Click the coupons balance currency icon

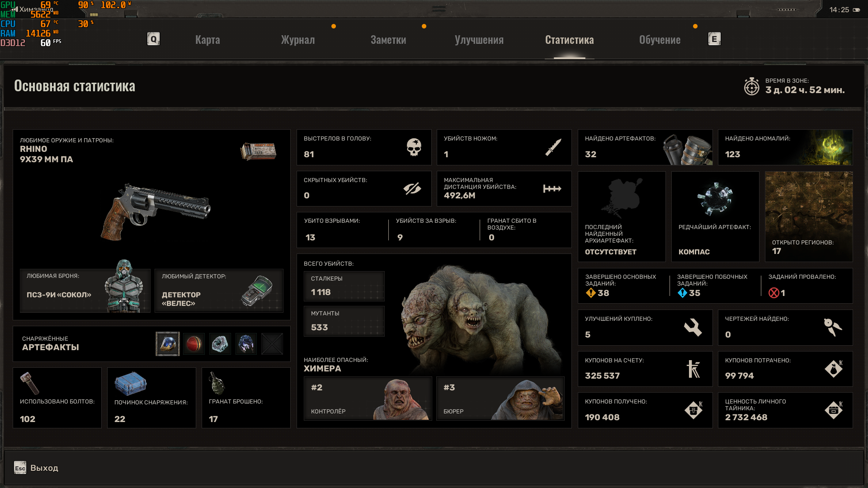[693, 369]
